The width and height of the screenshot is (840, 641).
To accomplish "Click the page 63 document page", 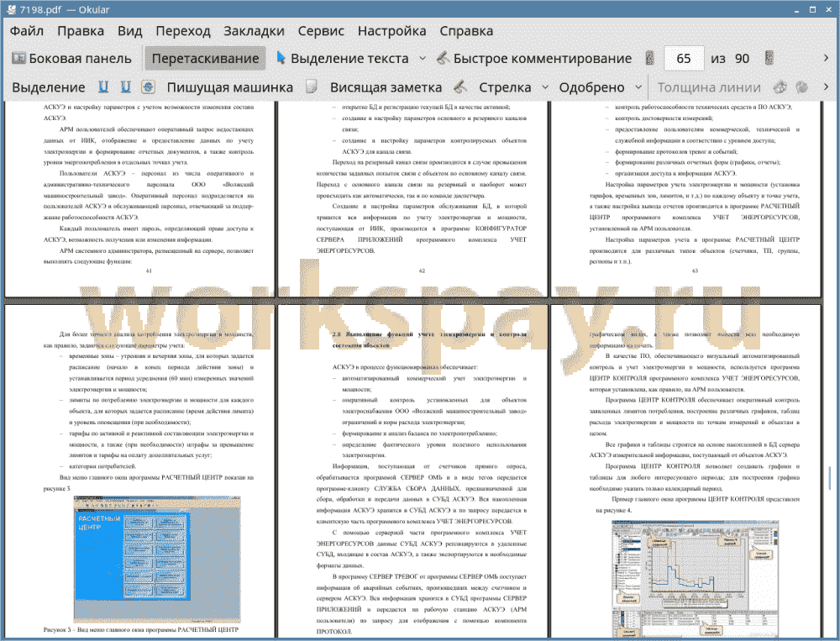I will [x=685, y=198].
